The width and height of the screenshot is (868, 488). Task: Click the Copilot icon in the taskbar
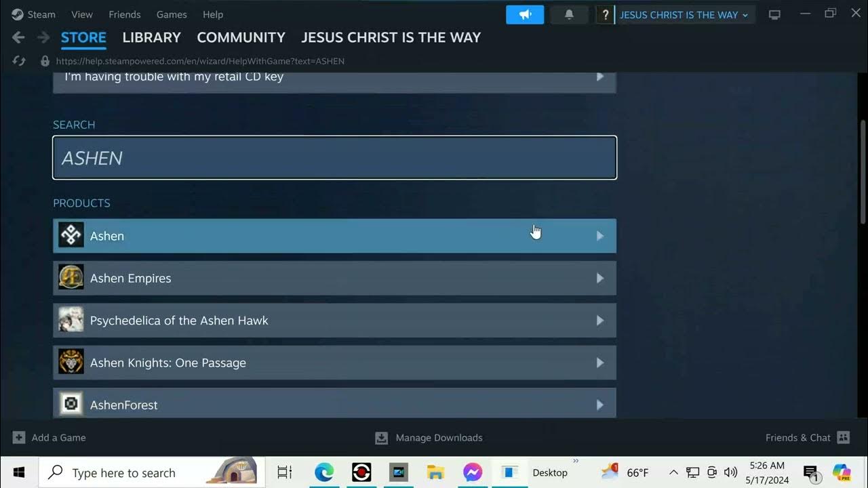coord(842,472)
